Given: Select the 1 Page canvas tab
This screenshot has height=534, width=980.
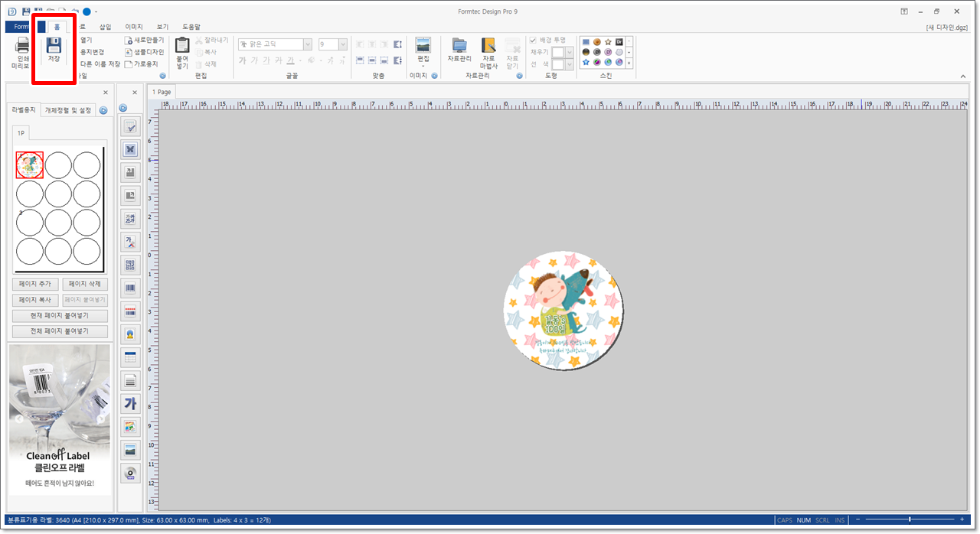Looking at the screenshot, I should click(162, 92).
